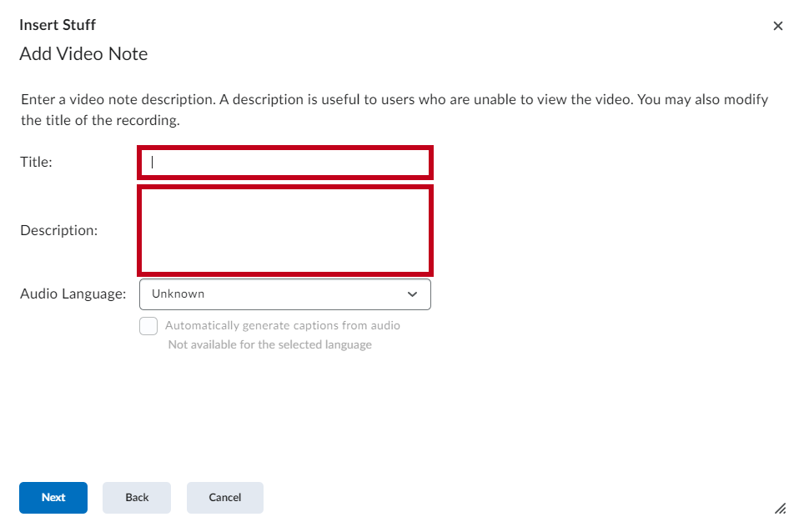The width and height of the screenshot is (804, 532).
Task: Open the Audio Language dropdown
Action: point(285,294)
